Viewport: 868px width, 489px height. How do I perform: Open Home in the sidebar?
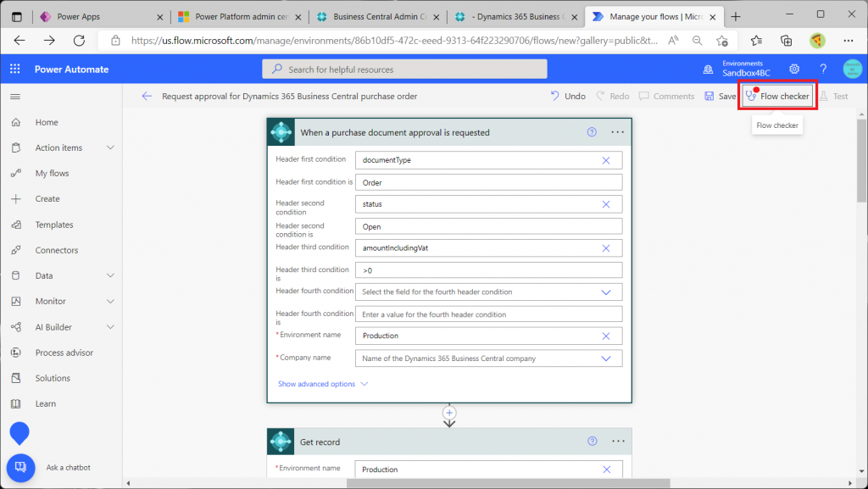click(47, 122)
